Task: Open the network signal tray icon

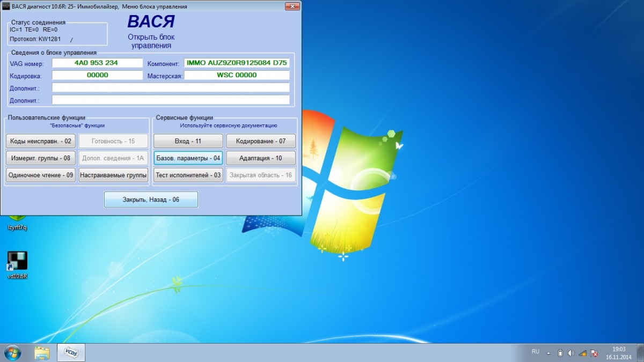Action: 582,353
